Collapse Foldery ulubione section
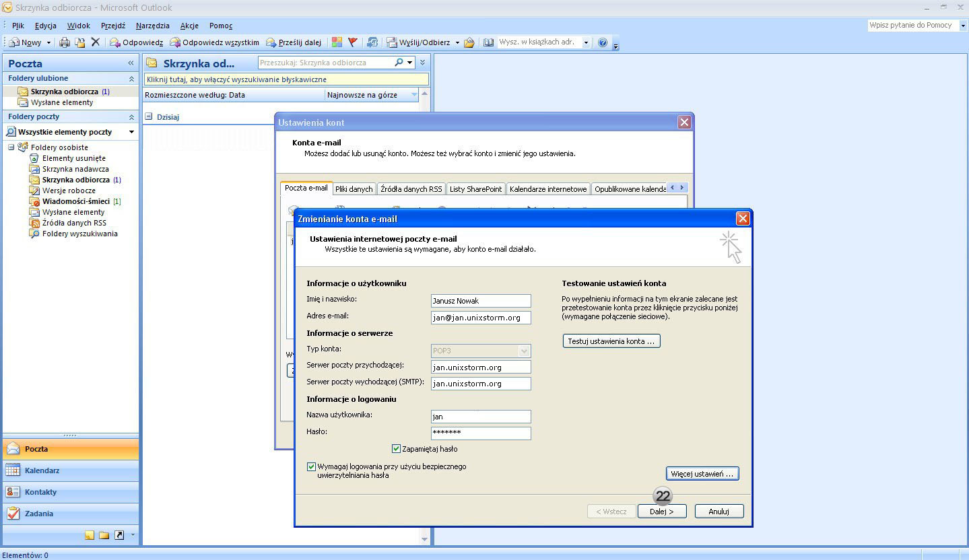This screenshot has height=560, width=969. tap(131, 79)
